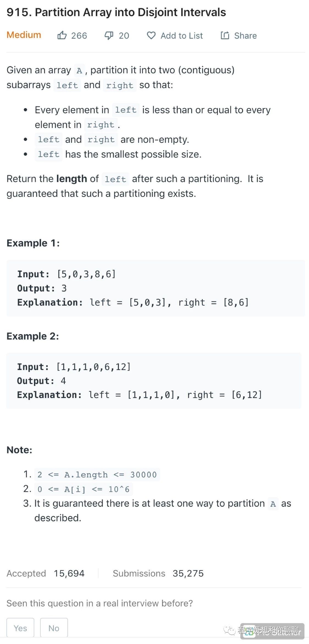Click the thumbs down dislike icon
Screen dimensions: 309x644
[x=109, y=35]
